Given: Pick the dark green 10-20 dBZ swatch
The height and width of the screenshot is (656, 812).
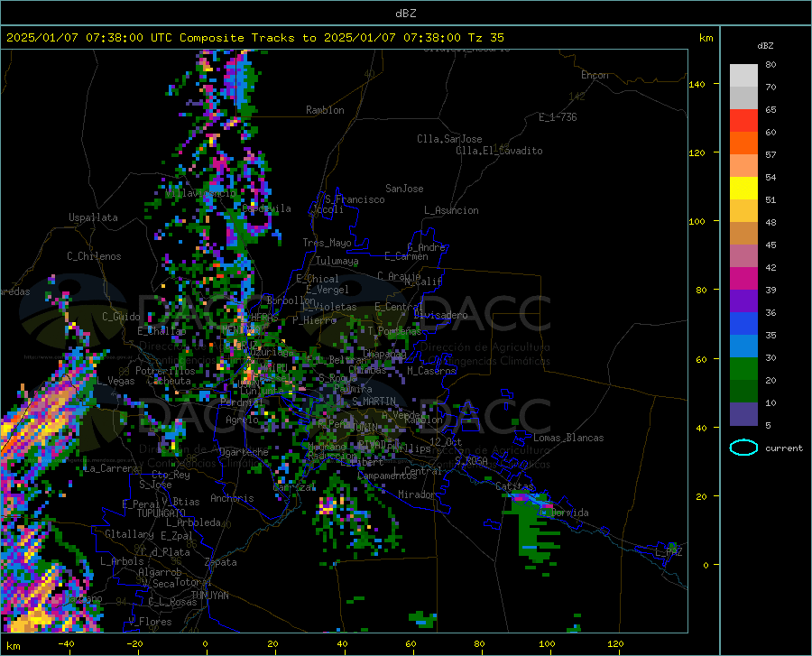Looking at the screenshot, I should (x=743, y=392).
